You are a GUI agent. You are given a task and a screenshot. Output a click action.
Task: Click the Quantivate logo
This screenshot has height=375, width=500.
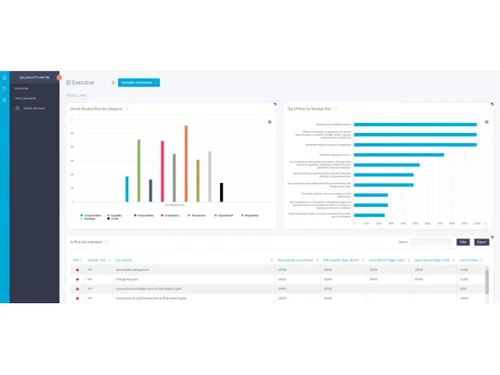tap(34, 78)
